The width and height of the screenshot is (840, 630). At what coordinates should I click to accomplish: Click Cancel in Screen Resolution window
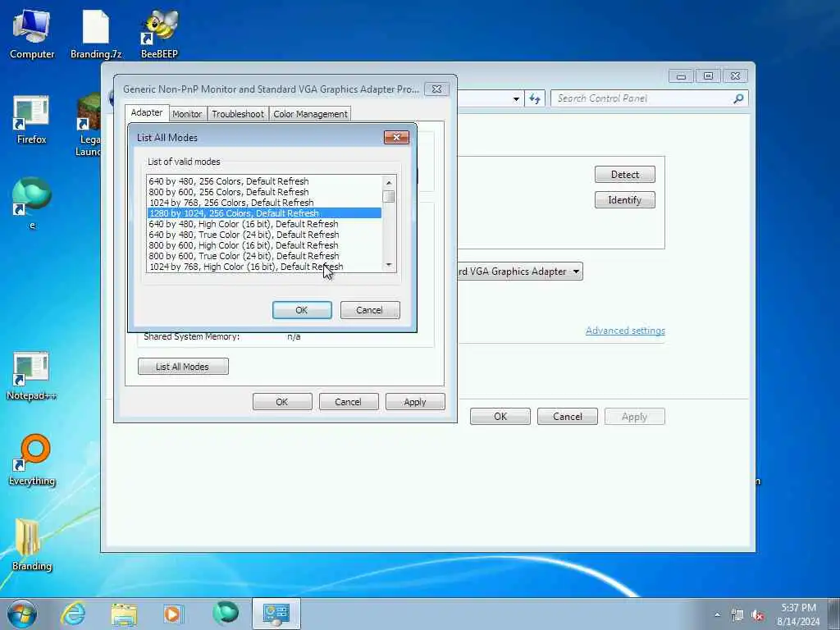pyautogui.click(x=568, y=417)
